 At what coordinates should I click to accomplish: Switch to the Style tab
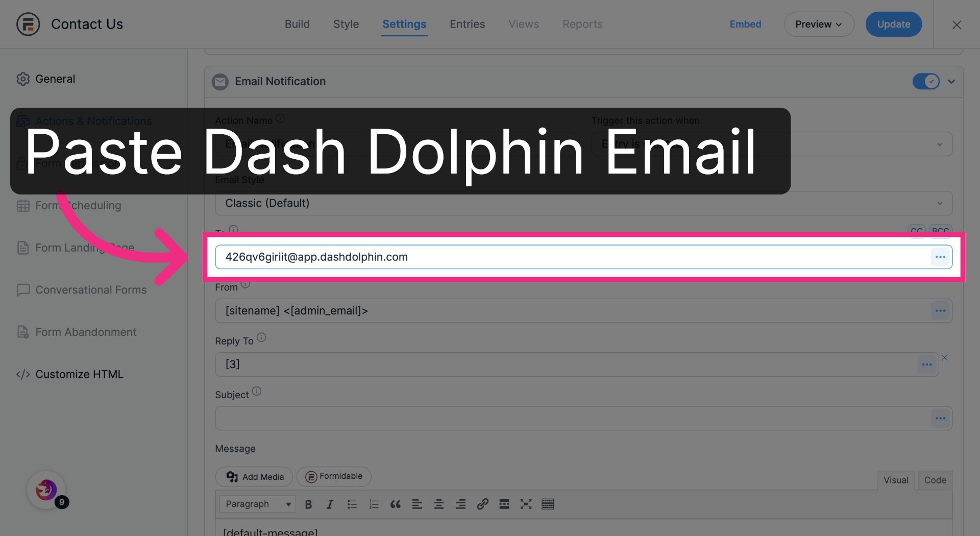point(346,24)
